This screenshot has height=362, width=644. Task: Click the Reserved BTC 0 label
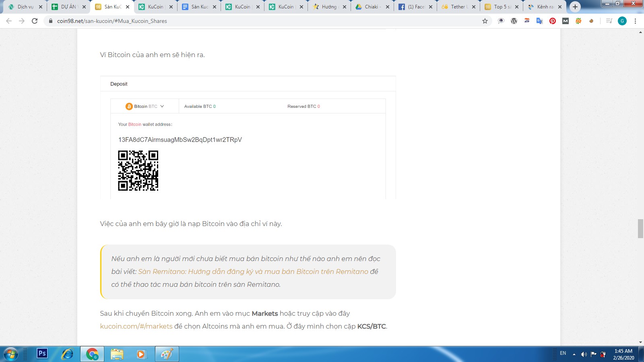pyautogui.click(x=303, y=106)
